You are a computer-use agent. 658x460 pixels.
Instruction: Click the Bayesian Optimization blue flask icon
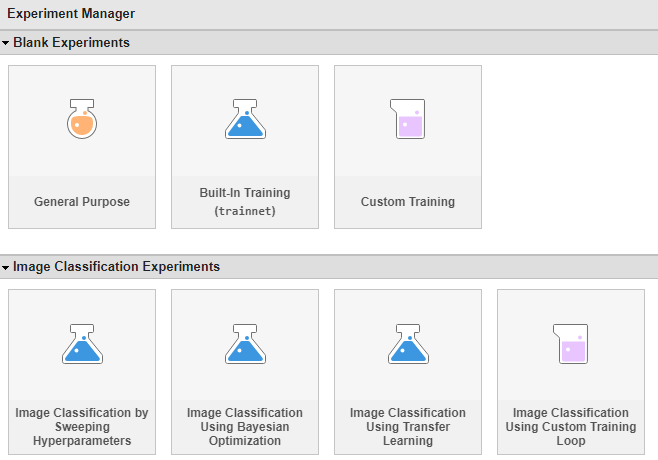(245, 344)
